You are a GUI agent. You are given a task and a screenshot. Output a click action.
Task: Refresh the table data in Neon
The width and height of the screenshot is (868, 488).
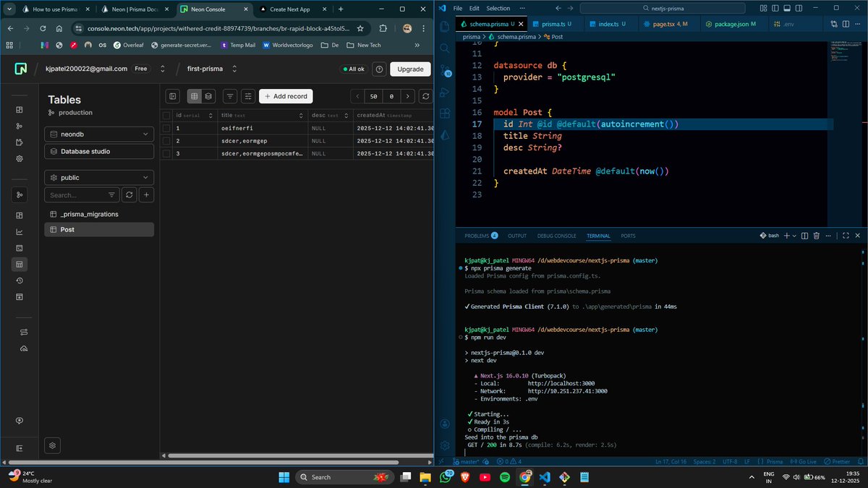click(x=426, y=95)
